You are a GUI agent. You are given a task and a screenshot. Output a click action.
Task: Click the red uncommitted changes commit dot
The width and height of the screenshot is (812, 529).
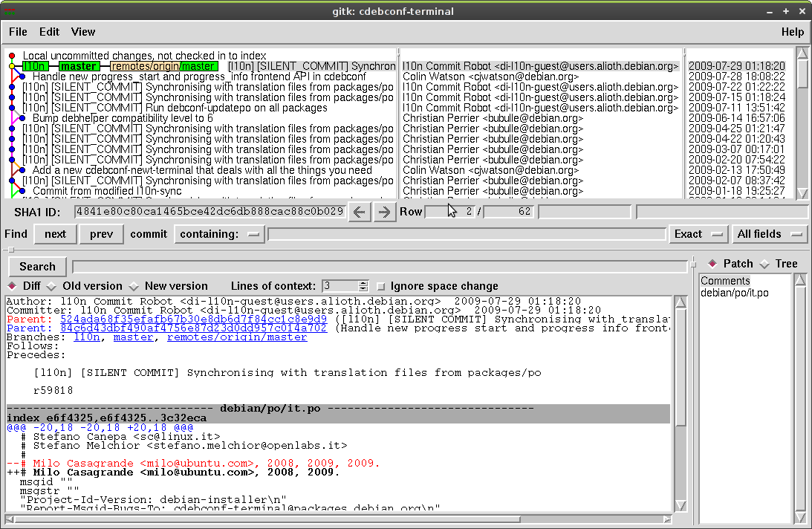click(x=12, y=56)
